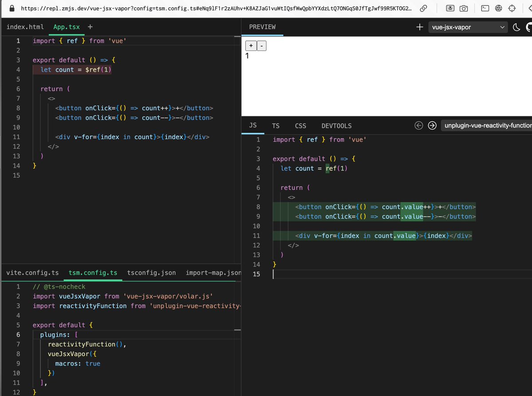This screenshot has height=396, width=532.
Task: Click the camera capture icon
Action: click(x=463, y=8)
